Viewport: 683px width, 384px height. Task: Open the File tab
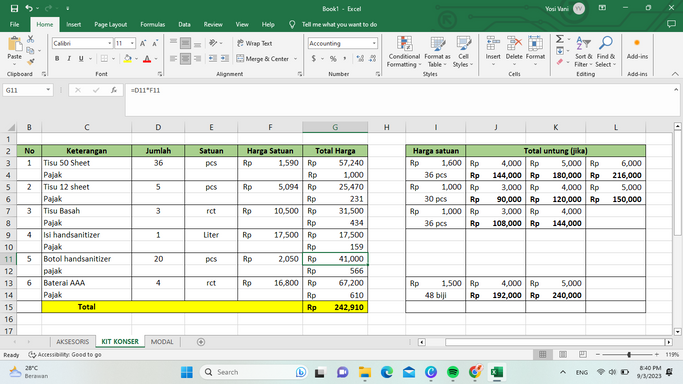pos(14,24)
